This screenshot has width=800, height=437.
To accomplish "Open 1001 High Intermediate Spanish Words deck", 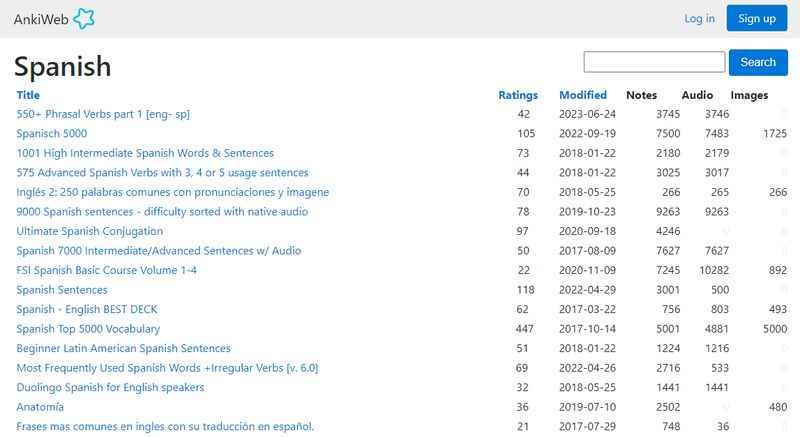I will tap(145, 153).
